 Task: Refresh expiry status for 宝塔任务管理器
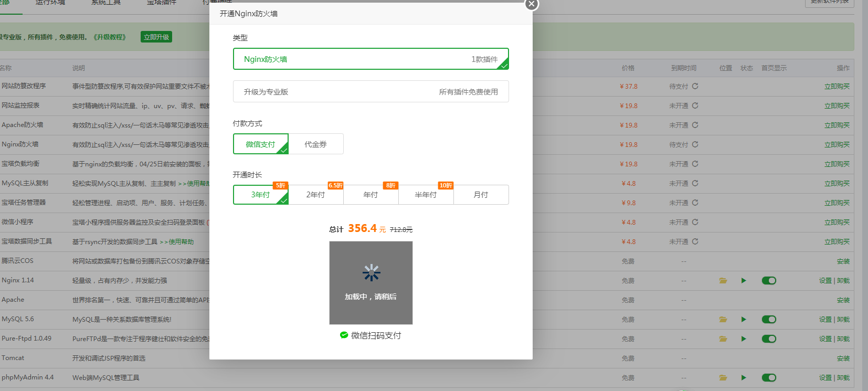click(x=695, y=203)
